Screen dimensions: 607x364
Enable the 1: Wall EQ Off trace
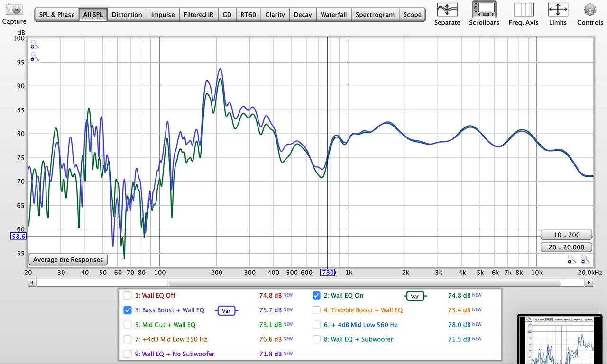click(128, 296)
